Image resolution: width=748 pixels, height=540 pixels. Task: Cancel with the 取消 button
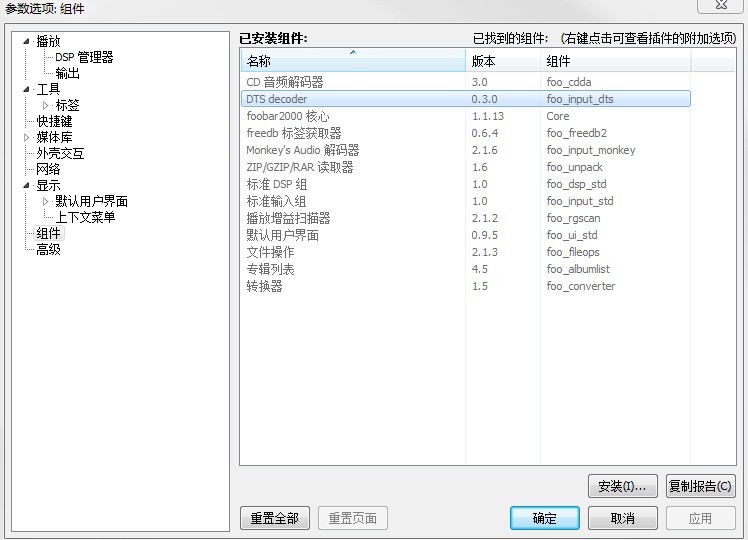point(623,518)
